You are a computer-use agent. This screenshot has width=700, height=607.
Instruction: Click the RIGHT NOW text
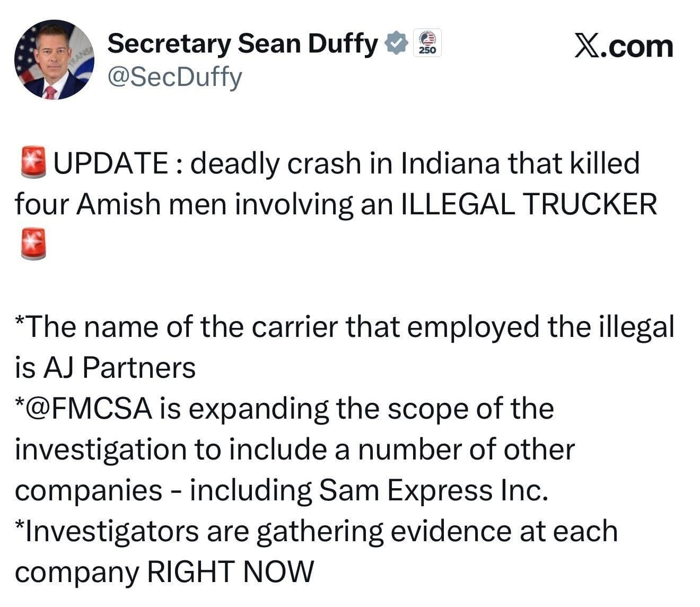tap(230, 572)
